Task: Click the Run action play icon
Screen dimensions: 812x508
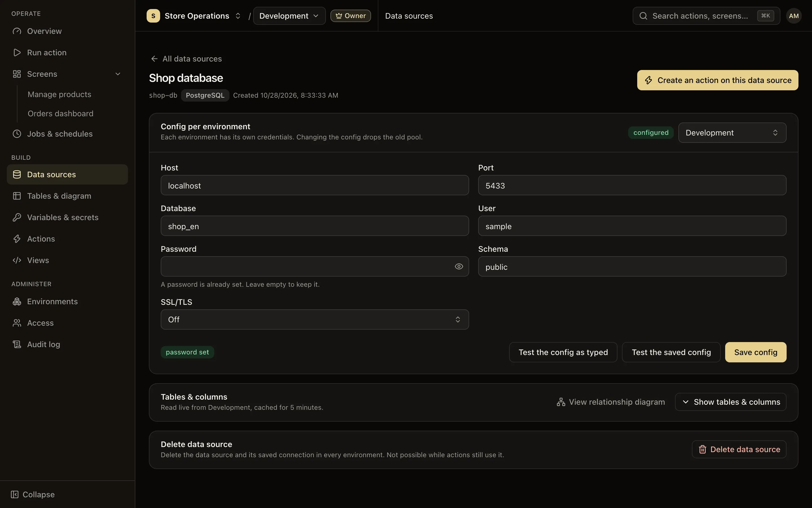Action: (x=17, y=52)
